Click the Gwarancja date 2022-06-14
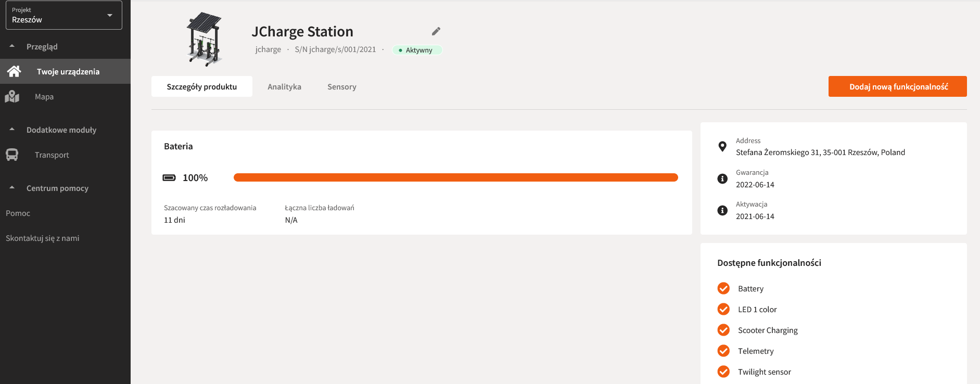The width and height of the screenshot is (980, 384). coord(755,185)
